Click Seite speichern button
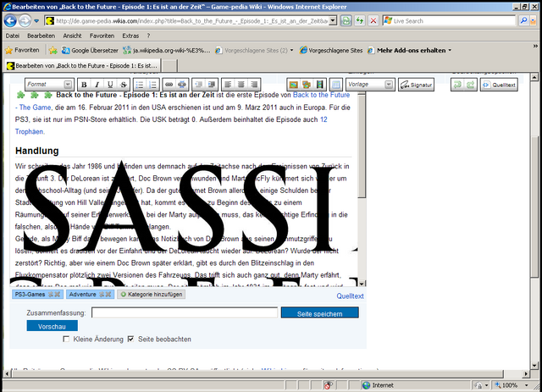Screen dimensions: 542x392 (x=320, y=313)
